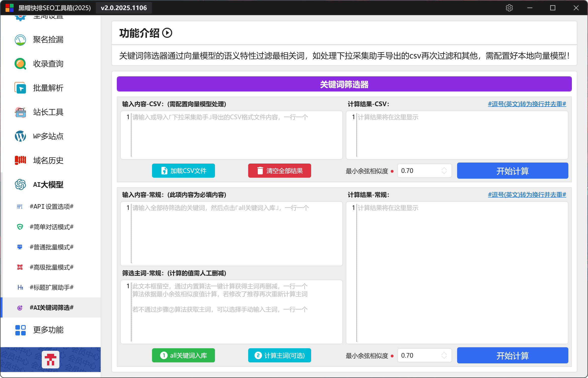Open the 域名历史 red icon
588x378 pixels.
coord(20,160)
